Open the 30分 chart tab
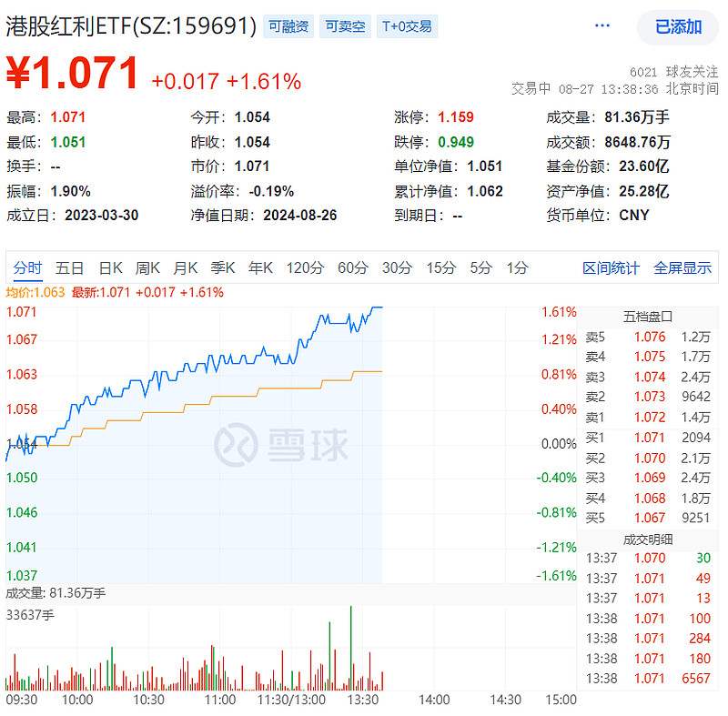The image size is (728, 716). (398, 267)
